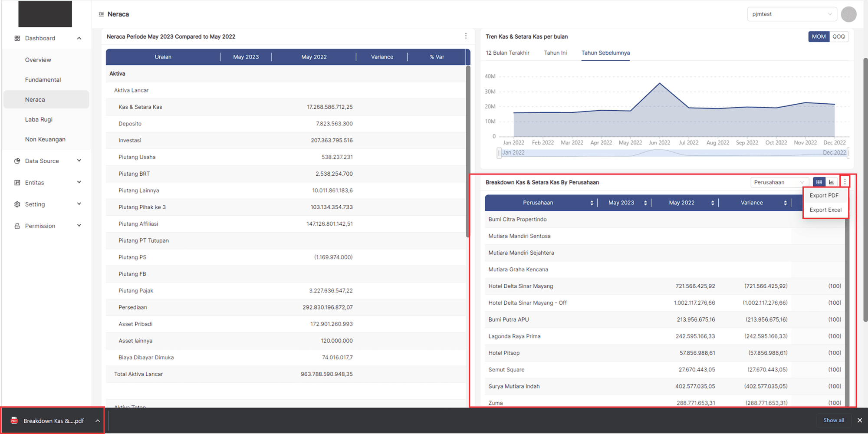Select Export PDF menu option
This screenshot has width=868, height=434.
[x=824, y=196]
